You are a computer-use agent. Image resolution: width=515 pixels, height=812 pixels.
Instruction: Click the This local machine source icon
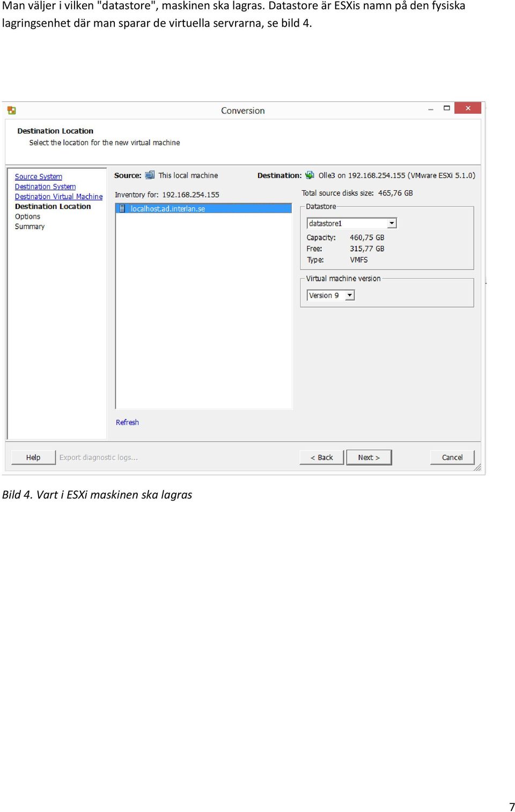coord(150,175)
